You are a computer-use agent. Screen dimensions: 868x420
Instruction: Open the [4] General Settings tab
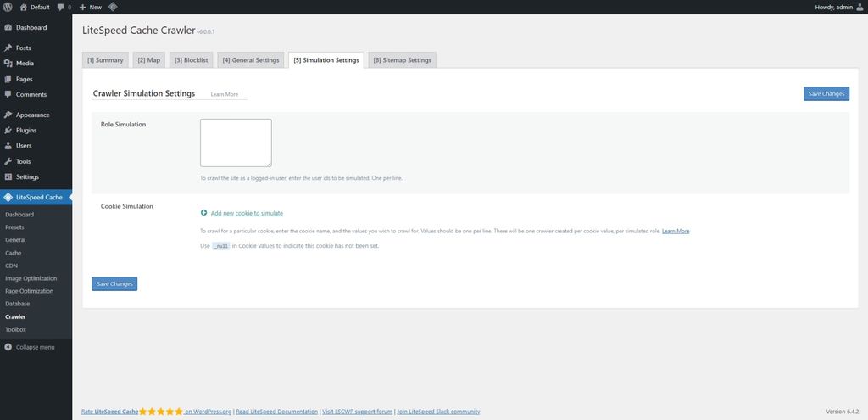[251, 60]
